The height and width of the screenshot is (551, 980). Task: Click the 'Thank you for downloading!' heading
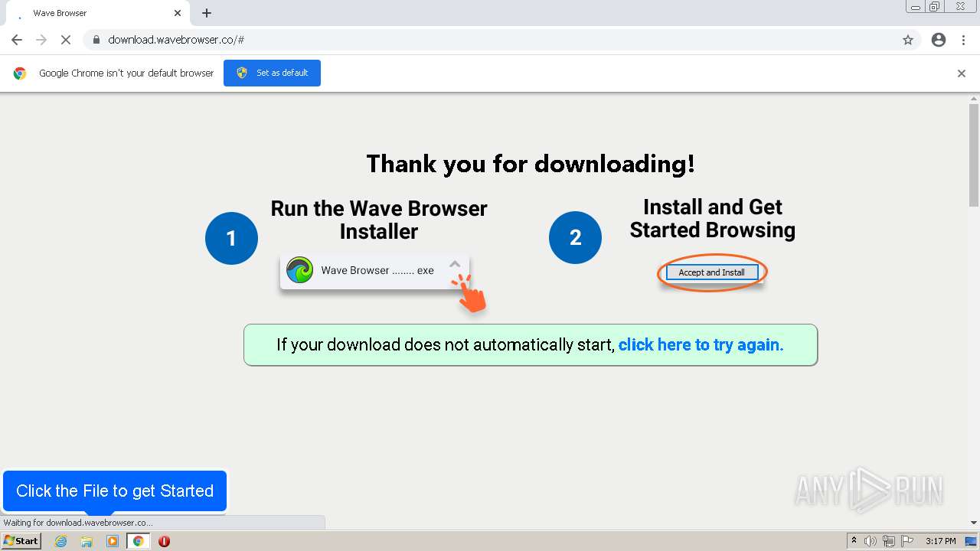531,164
